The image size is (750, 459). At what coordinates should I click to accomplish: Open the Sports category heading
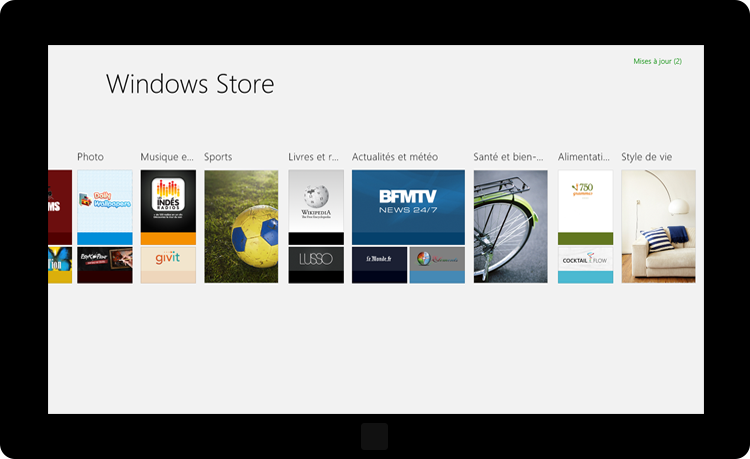pyautogui.click(x=218, y=157)
